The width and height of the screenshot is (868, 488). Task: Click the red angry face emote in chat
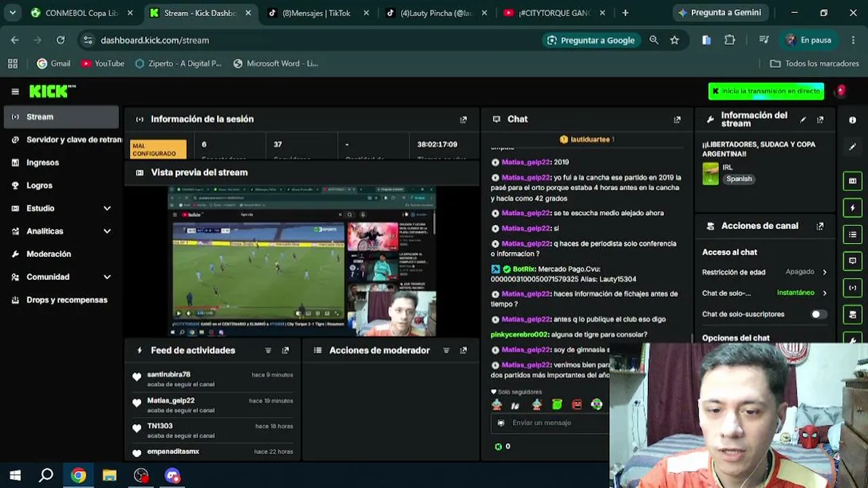pos(577,405)
